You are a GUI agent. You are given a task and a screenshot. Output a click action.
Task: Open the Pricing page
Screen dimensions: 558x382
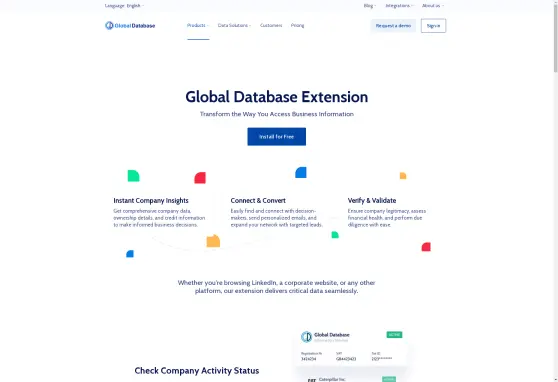[298, 25]
